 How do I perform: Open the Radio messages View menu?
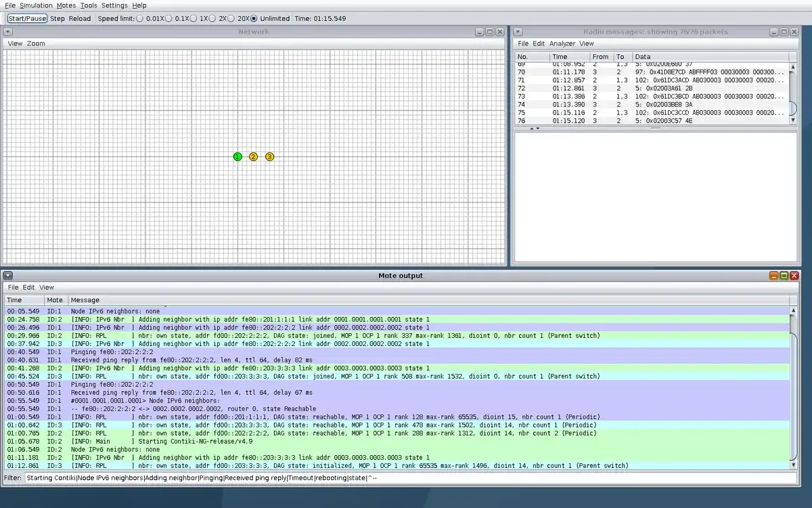(587, 43)
